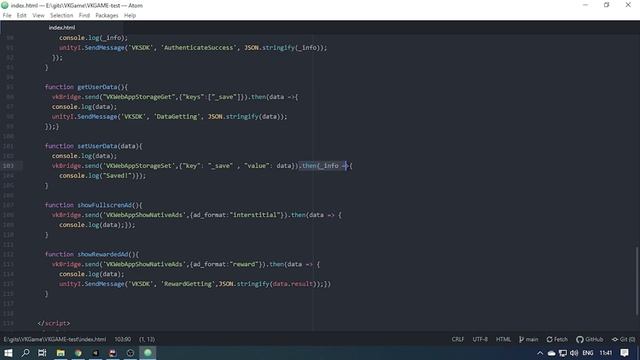Click the 'VKWebAppStorageSet' string
The width and height of the screenshot is (640, 360).
coord(139,166)
